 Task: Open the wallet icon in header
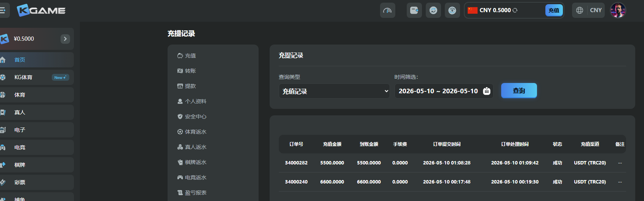(414, 10)
